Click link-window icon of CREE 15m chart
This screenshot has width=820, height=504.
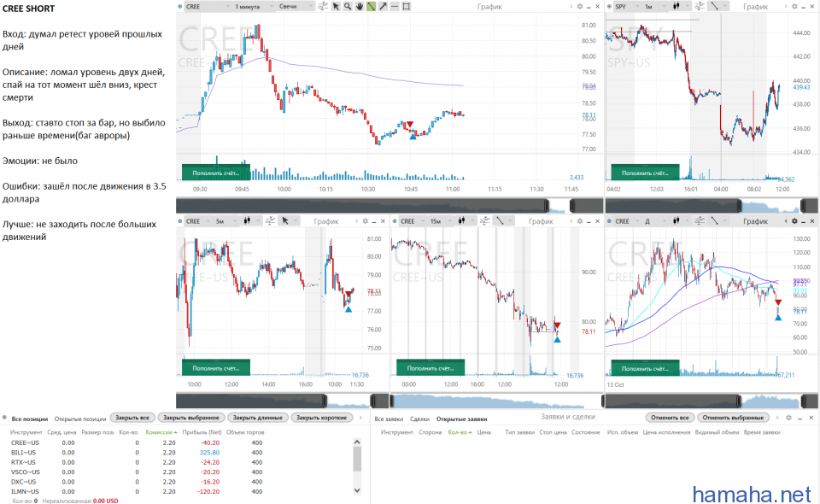coord(395,221)
